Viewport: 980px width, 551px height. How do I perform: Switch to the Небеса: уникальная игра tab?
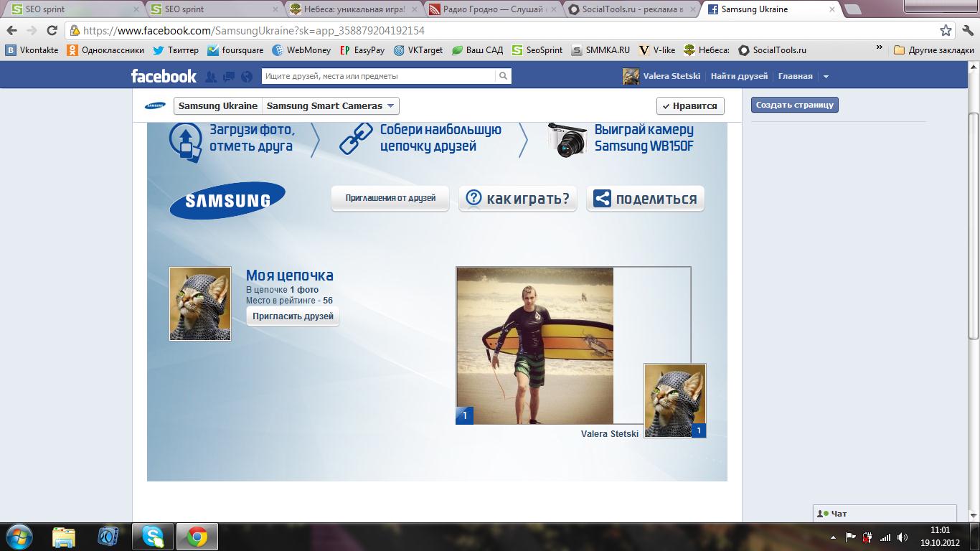[x=353, y=9]
